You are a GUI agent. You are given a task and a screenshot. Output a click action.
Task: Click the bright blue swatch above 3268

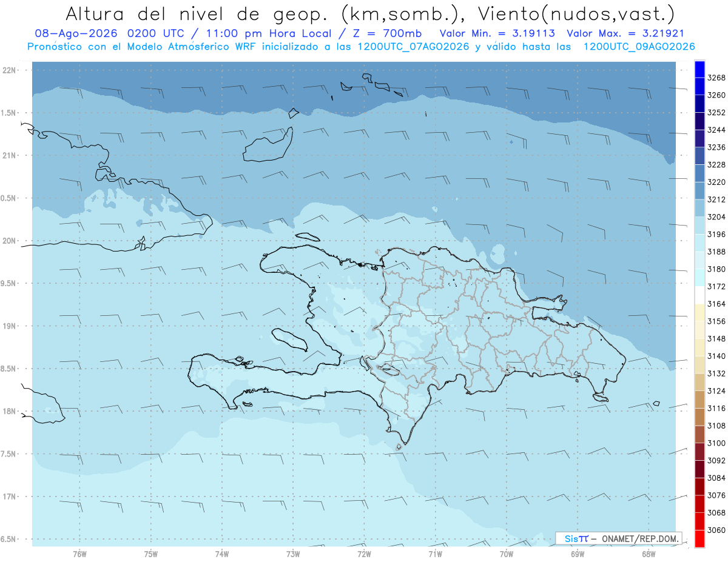699,69
